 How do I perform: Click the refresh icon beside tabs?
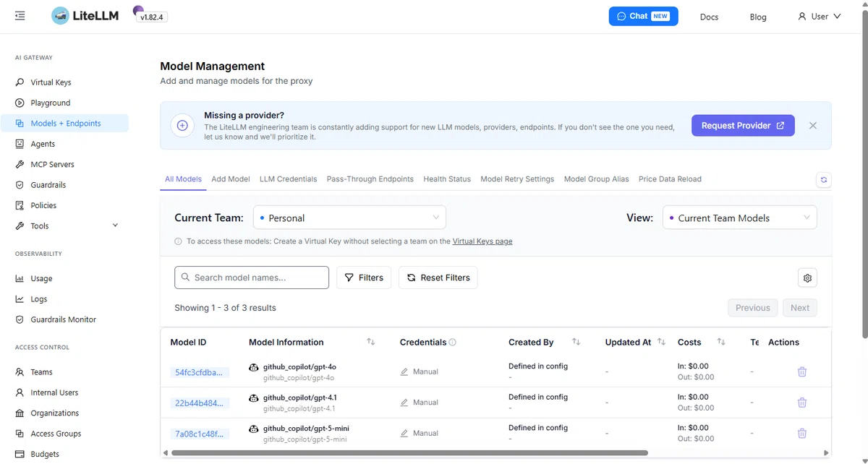[x=823, y=180]
